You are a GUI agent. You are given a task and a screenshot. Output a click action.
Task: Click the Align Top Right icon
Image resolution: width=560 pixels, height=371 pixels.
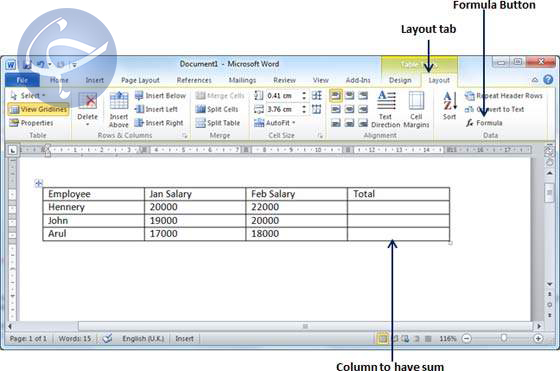tap(363, 96)
